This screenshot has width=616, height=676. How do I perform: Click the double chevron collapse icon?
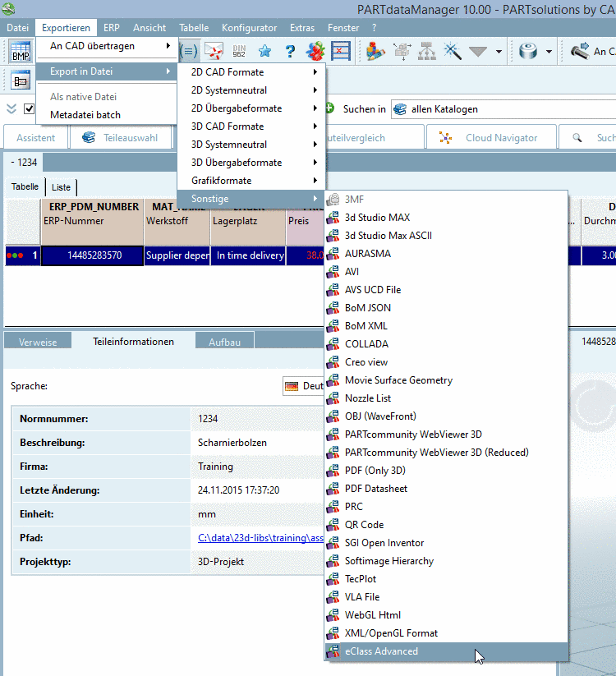11,108
